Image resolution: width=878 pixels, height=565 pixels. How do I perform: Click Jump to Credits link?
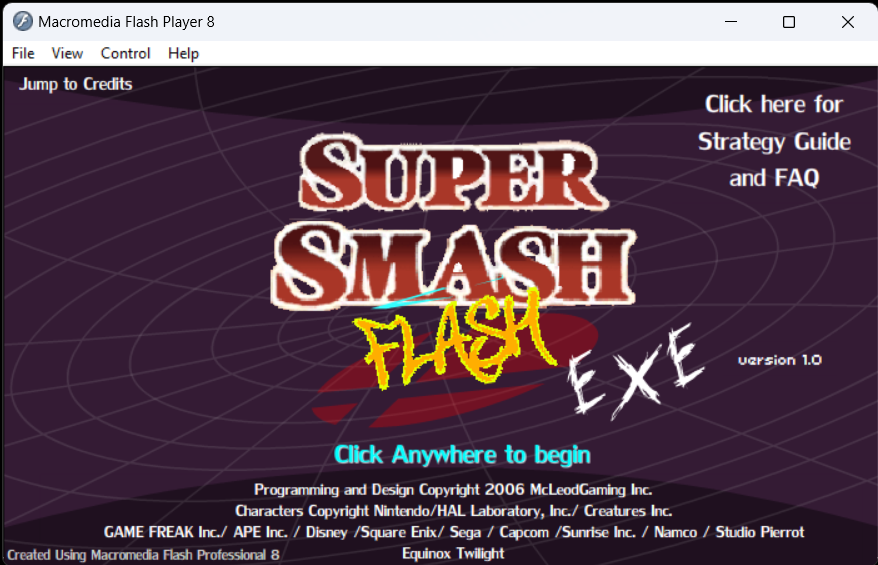tap(76, 84)
